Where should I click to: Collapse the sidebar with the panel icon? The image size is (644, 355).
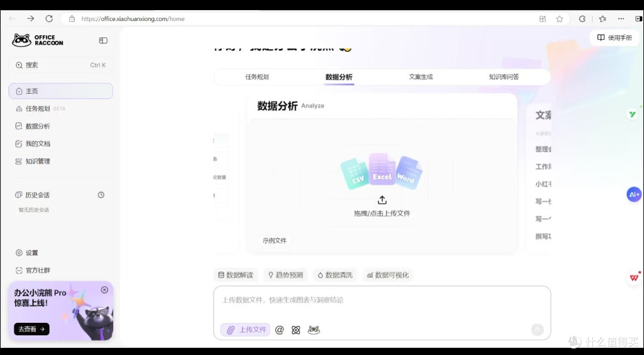pos(103,41)
